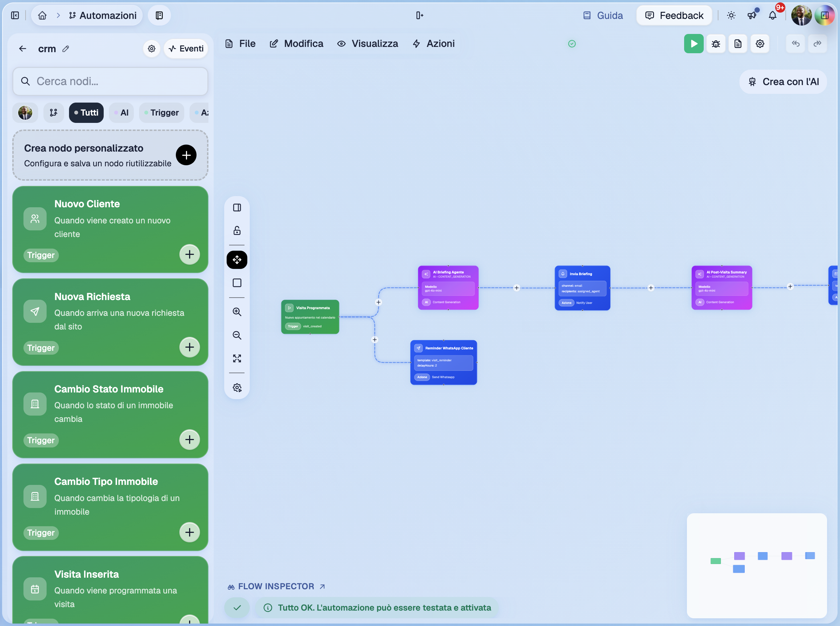The width and height of the screenshot is (840, 626).
Task: Select the Trigger filter tab
Action: [x=161, y=112]
